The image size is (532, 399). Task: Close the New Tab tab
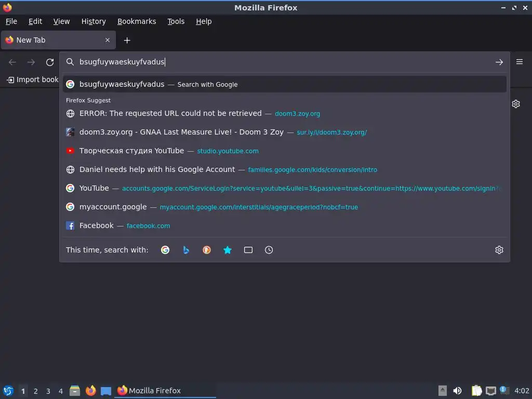[107, 40]
